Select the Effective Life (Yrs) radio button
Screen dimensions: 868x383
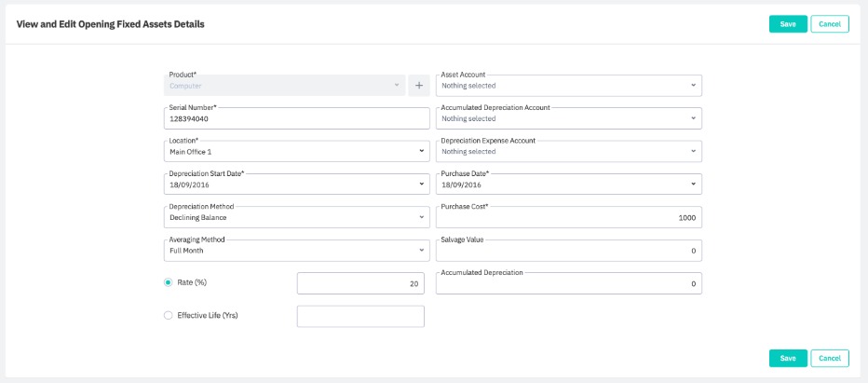point(169,316)
